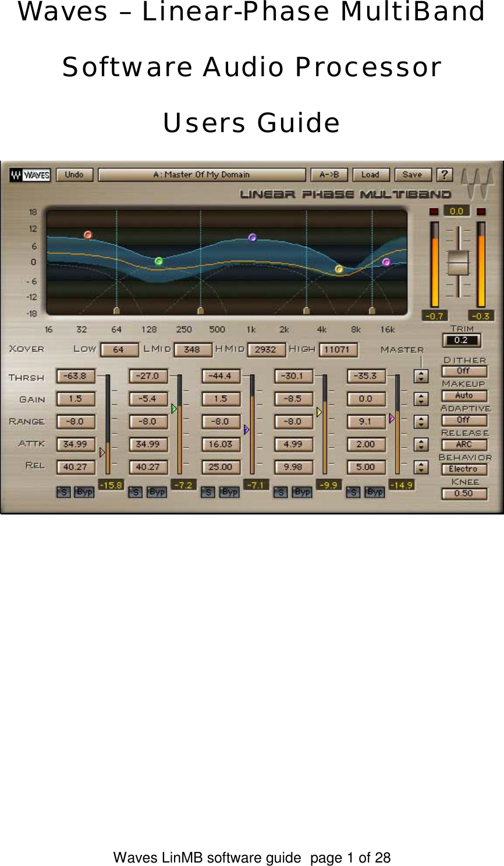
Task: Click the crossover handle near 348 Hz
Action: 201,310
